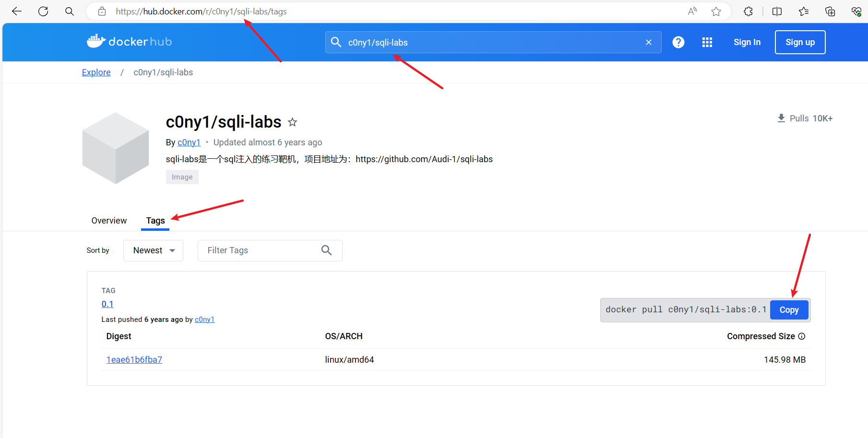Open c0ny1 link in last pushed line

pyautogui.click(x=205, y=320)
